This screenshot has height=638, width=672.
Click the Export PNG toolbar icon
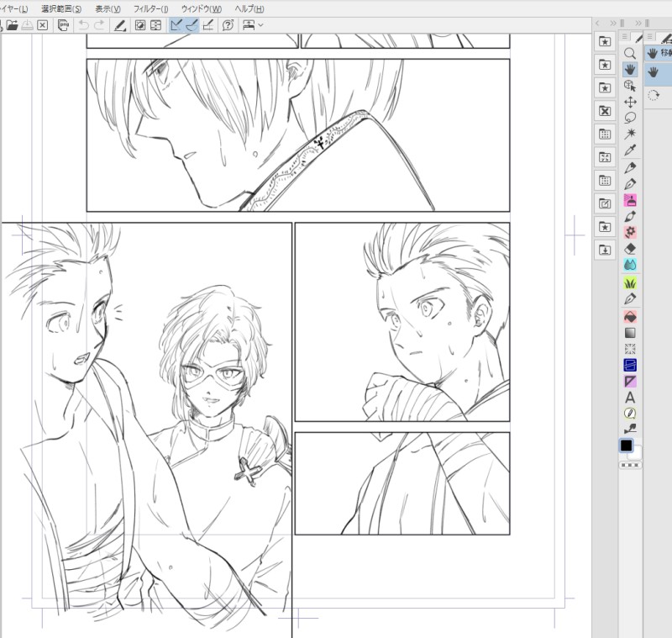64,25
